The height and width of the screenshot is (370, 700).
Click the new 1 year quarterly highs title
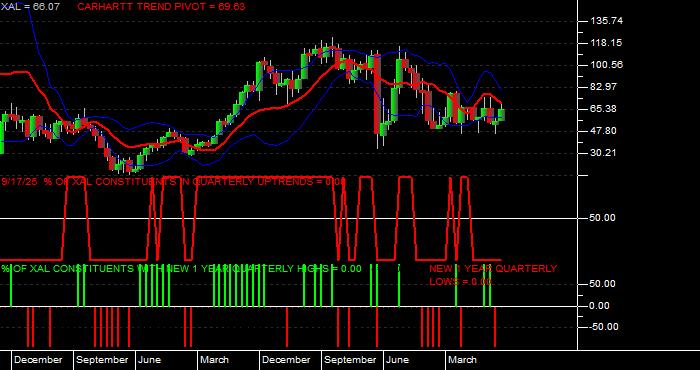point(181,269)
